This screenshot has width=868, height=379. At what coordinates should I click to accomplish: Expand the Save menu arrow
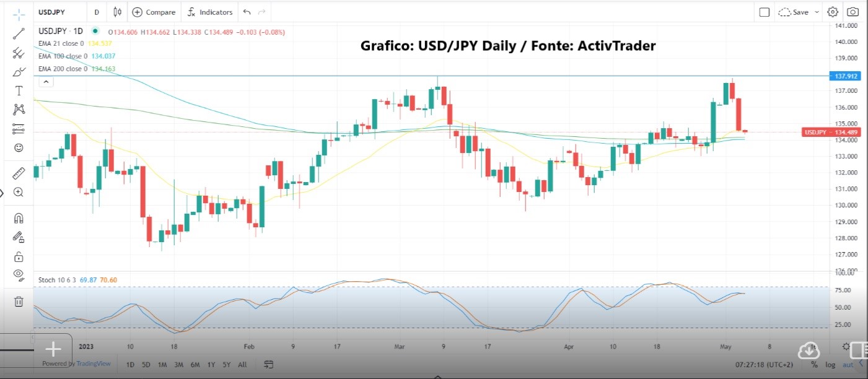pos(817,12)
